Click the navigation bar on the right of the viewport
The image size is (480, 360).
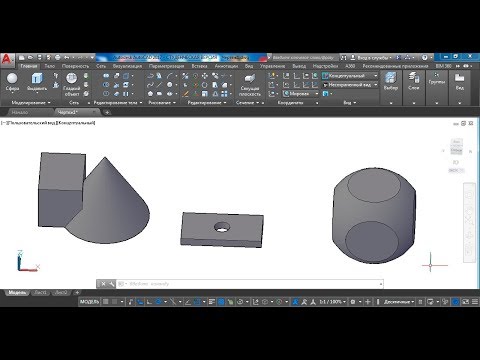pos(469,222)
